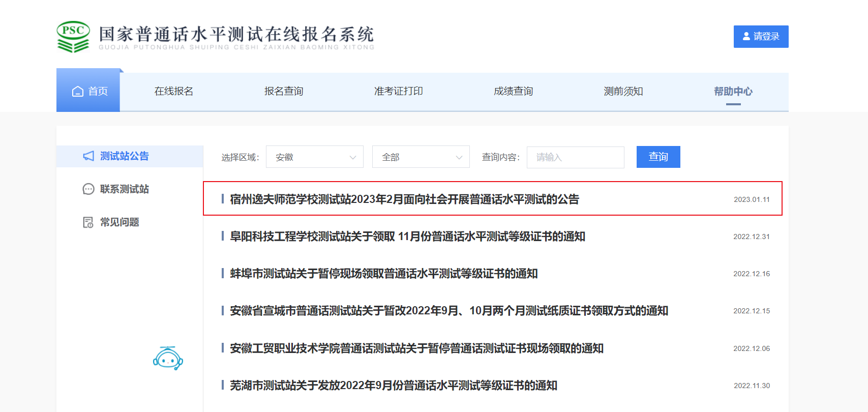Open 芜湖市测试站 certificate notice
This screenshot has height=412, width=868.
point(394,386)
